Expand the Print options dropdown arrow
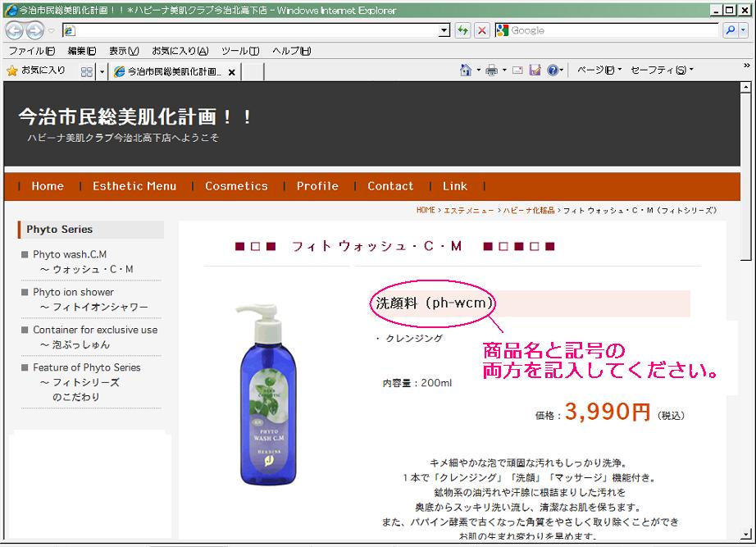The width and height of the screenshot is (756, 547). click(x=504, y=71)
